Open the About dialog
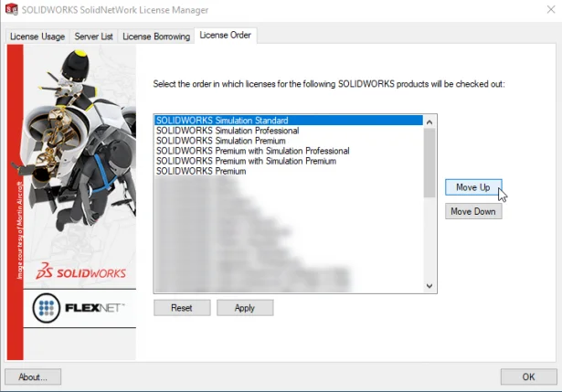The height and width of the screenshot is (392, 562). (x=33, y=377)
